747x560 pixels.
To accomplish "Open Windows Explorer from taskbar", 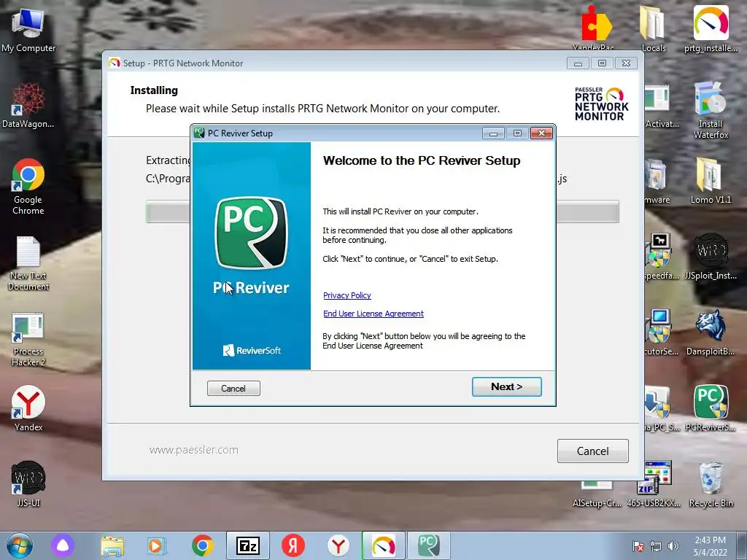I will [112, 545].
